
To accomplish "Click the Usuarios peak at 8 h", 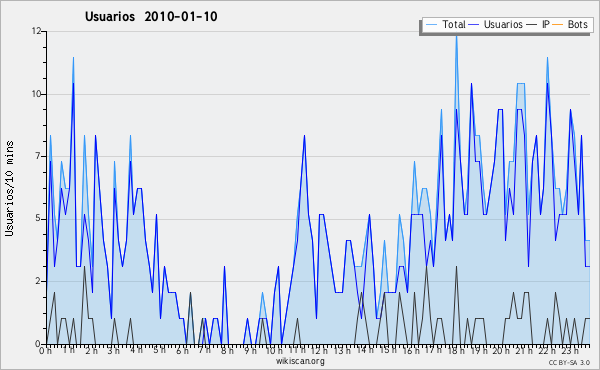I will (225, 267).
